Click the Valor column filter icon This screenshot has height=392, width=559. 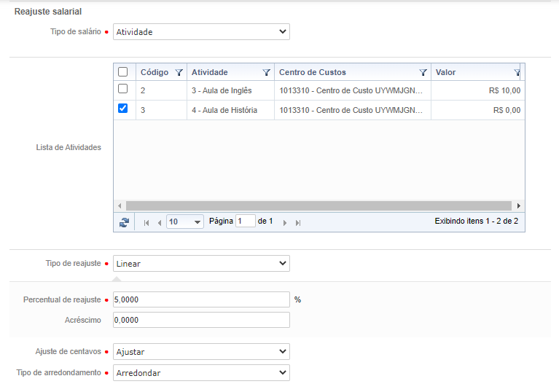517,73
